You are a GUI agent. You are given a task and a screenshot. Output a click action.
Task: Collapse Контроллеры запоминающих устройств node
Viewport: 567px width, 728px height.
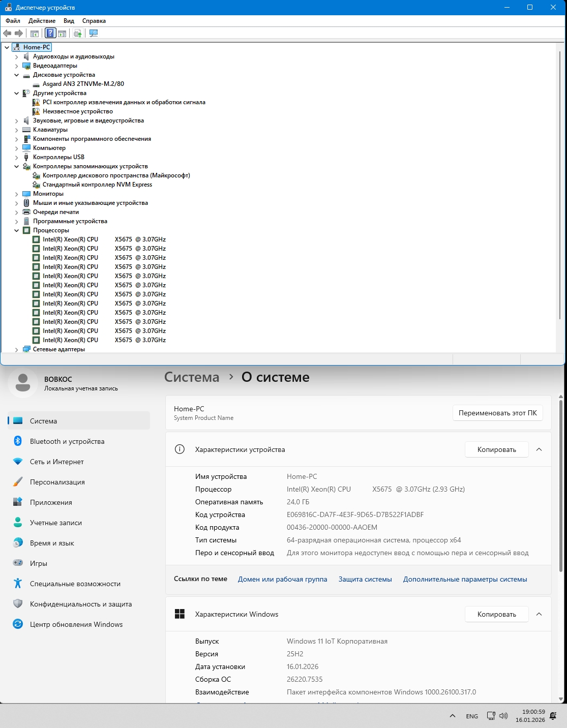coord(16,166)
